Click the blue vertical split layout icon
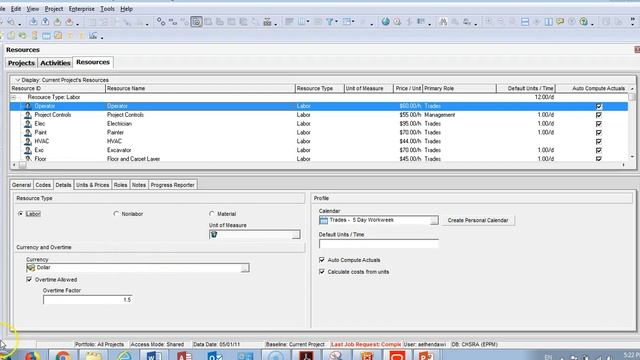The image size is (640, 360). tap(549, 22)
